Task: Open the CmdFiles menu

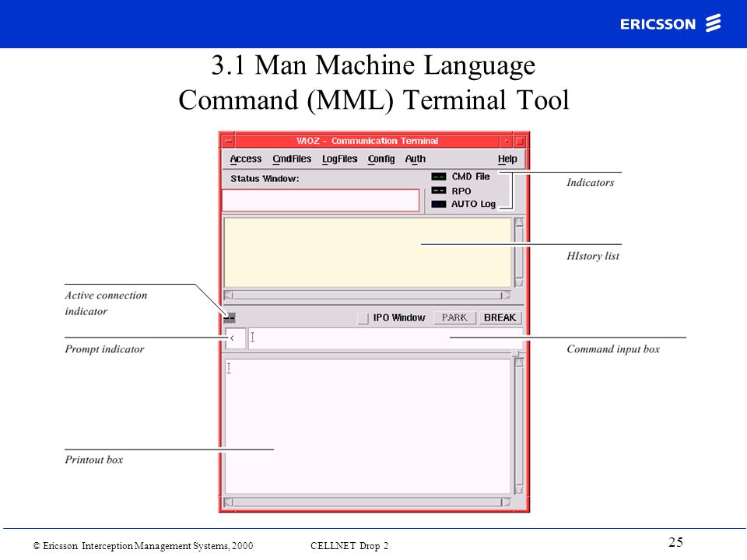Action: tap(292, 159)
